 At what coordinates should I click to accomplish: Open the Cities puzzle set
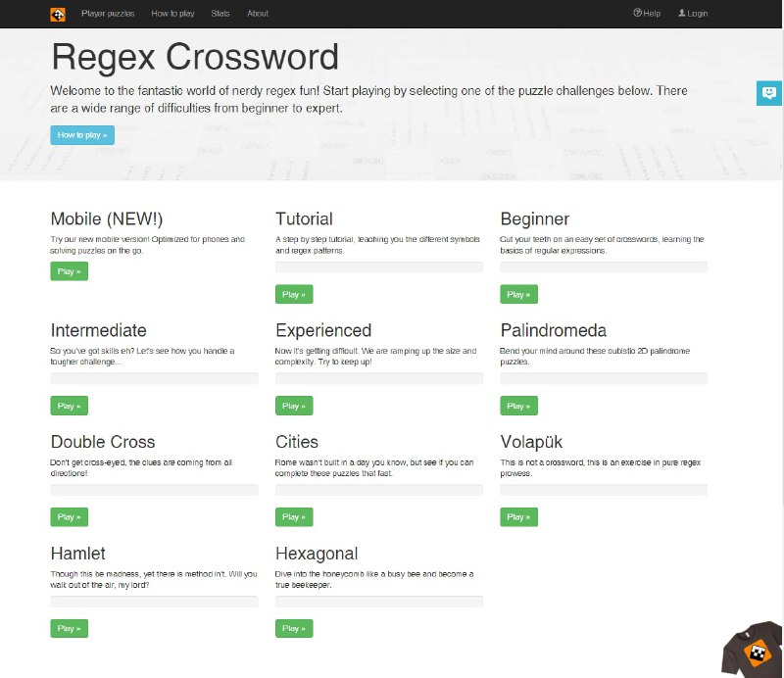point(293,516)
